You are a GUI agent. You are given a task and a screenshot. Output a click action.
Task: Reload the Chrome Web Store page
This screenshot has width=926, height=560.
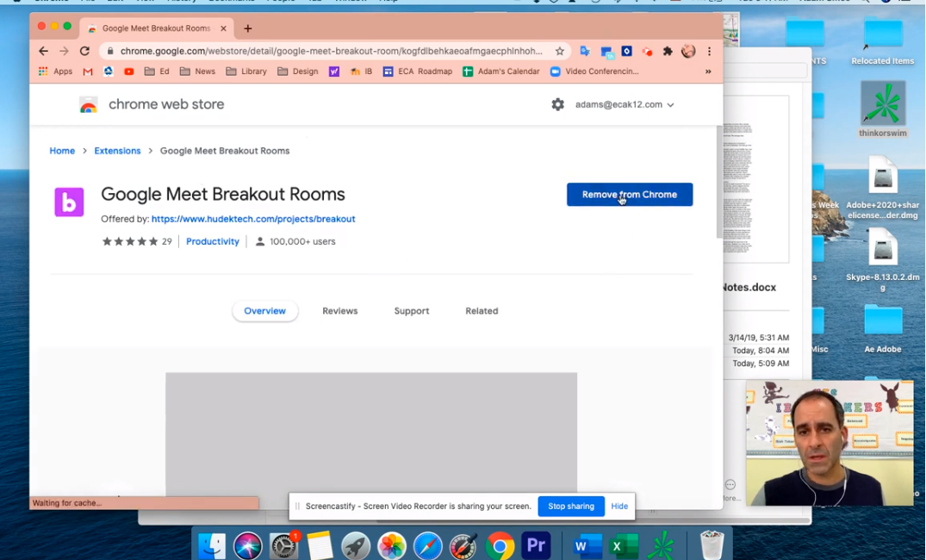coord(84,52)
